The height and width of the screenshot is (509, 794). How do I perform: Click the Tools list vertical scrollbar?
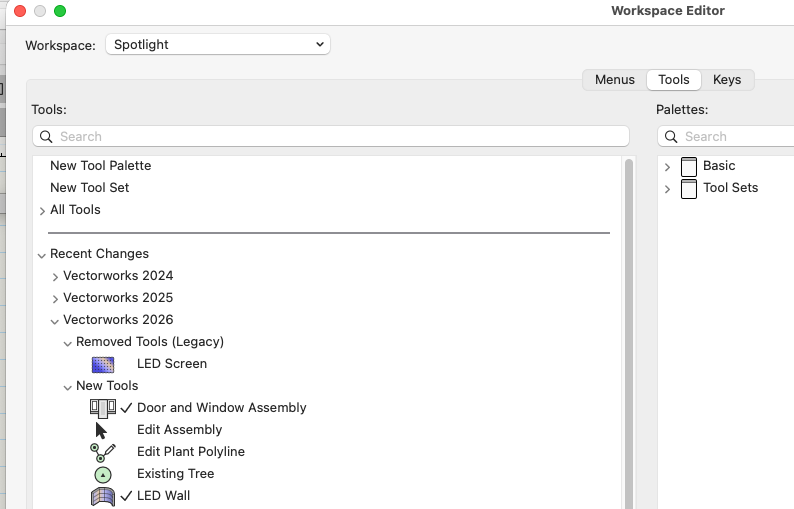(x=629, y=330)
